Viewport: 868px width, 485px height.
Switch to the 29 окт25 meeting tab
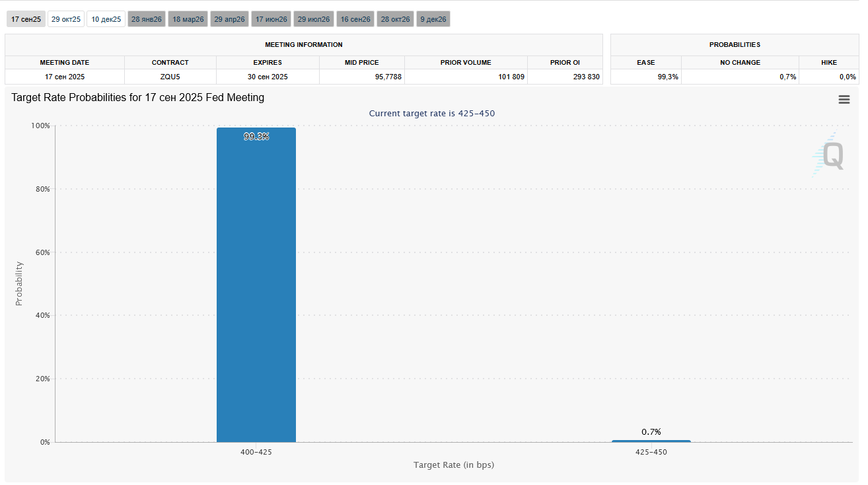click(x=66, y=19)
